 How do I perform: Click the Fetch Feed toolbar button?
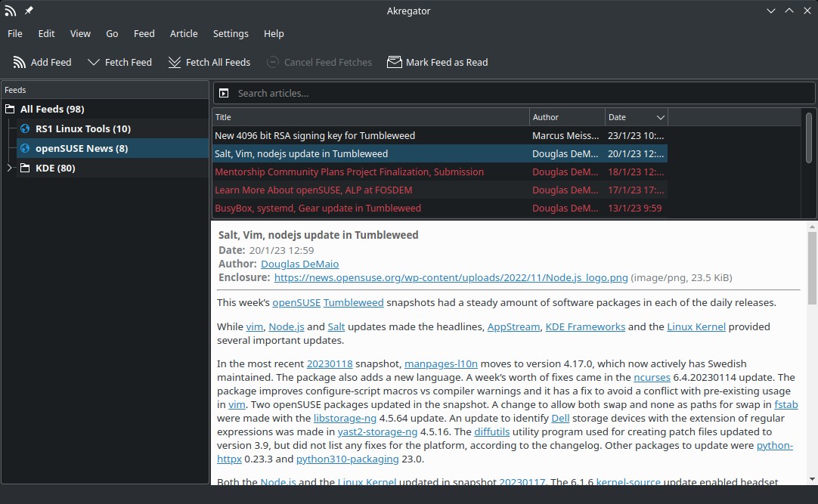tap(120, 63)
